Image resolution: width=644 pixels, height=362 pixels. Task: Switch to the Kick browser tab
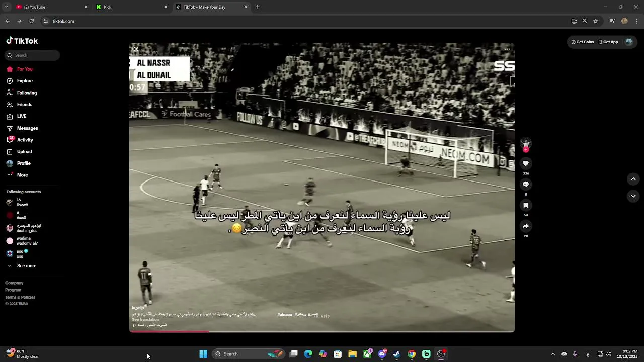pyautogui.click(x=132, y=7)
